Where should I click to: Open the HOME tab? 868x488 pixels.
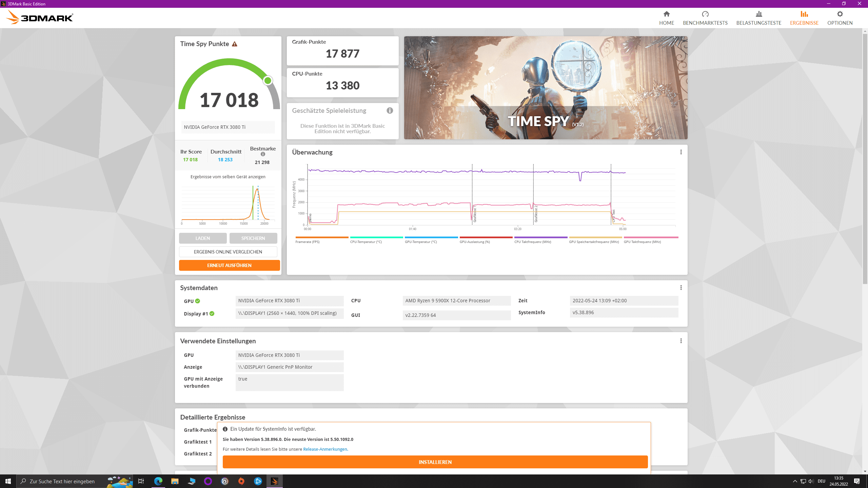tap(667, 18)
